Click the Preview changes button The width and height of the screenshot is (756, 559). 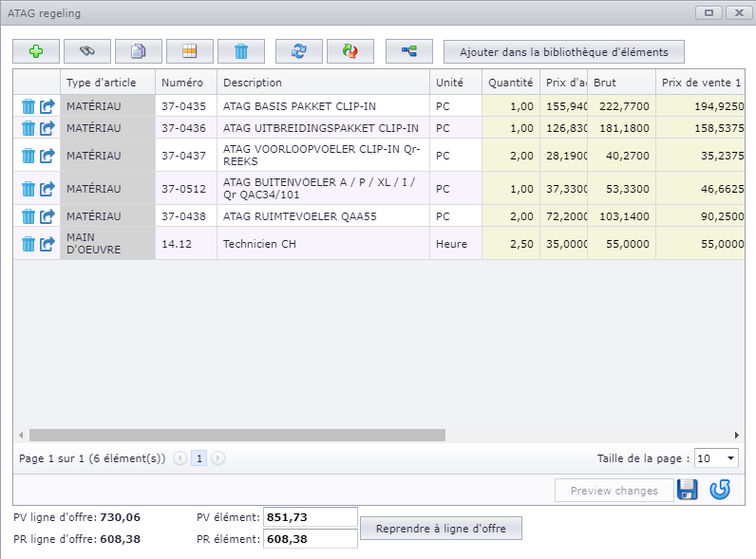pyautogui.click(x=614, y=491)
